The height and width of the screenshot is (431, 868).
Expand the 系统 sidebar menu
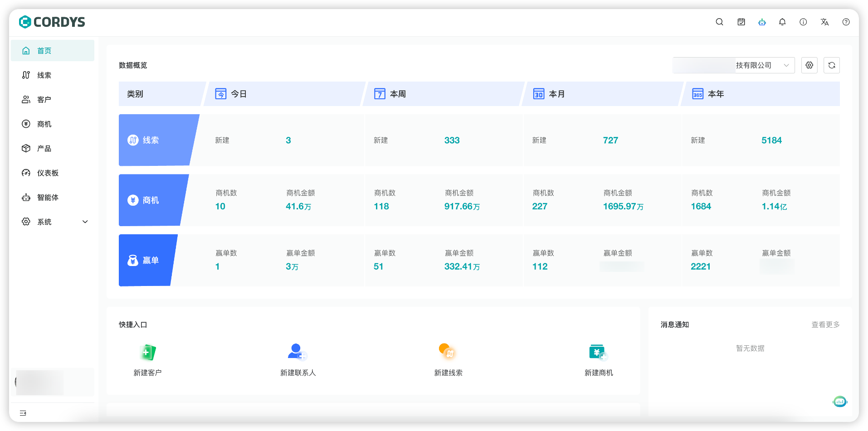(x=54, y=222)
